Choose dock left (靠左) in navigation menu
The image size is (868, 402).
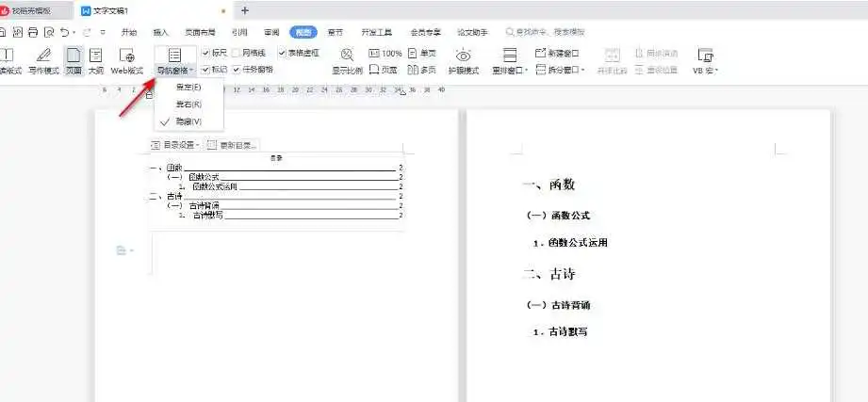[x=188, y=87]
